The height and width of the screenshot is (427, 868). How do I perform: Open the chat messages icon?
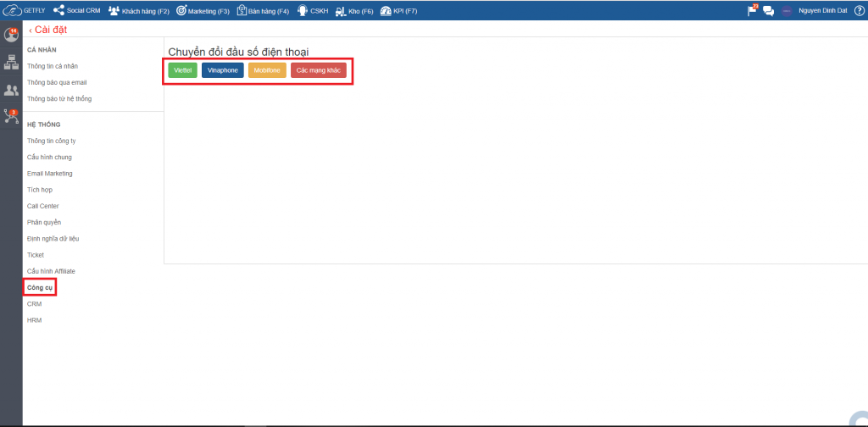[x=768, y=10]
